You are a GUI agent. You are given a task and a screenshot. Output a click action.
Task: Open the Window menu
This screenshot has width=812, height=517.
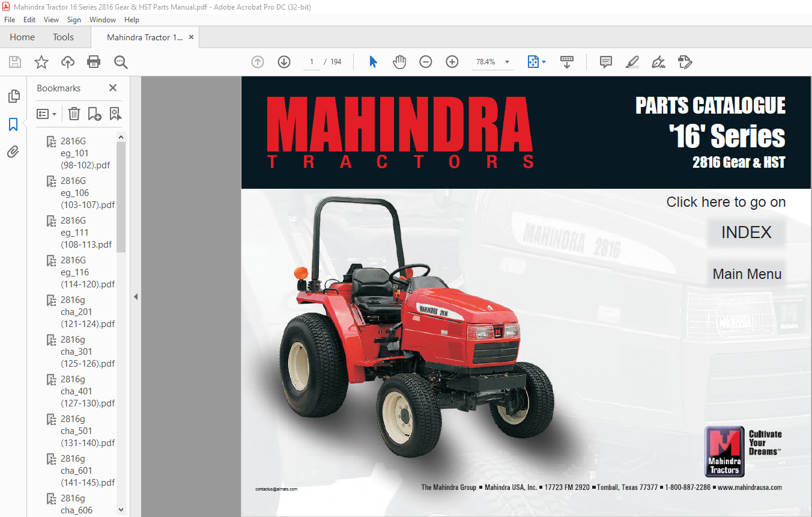pyautogui.click(x=103, y=20)
